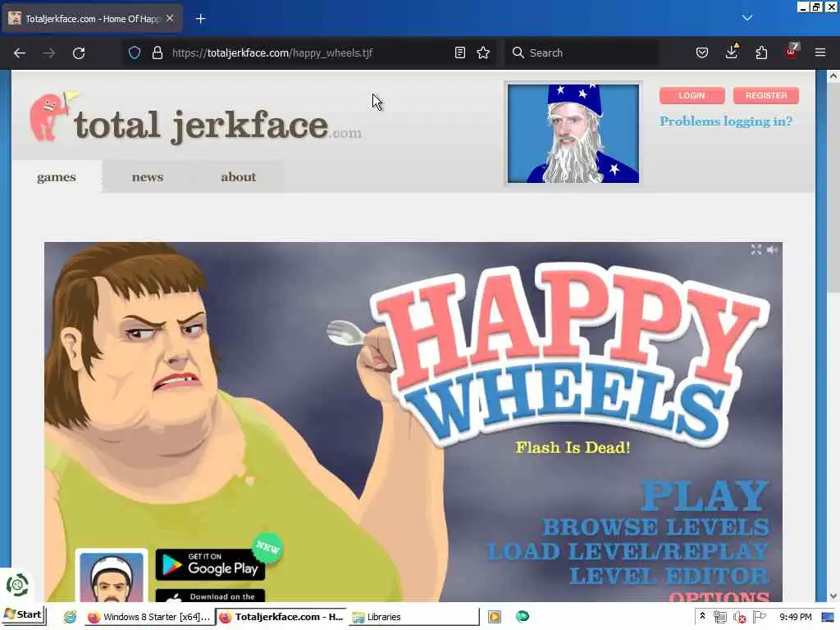Select BROWSE LEVELS in game menu

point(656,527)
